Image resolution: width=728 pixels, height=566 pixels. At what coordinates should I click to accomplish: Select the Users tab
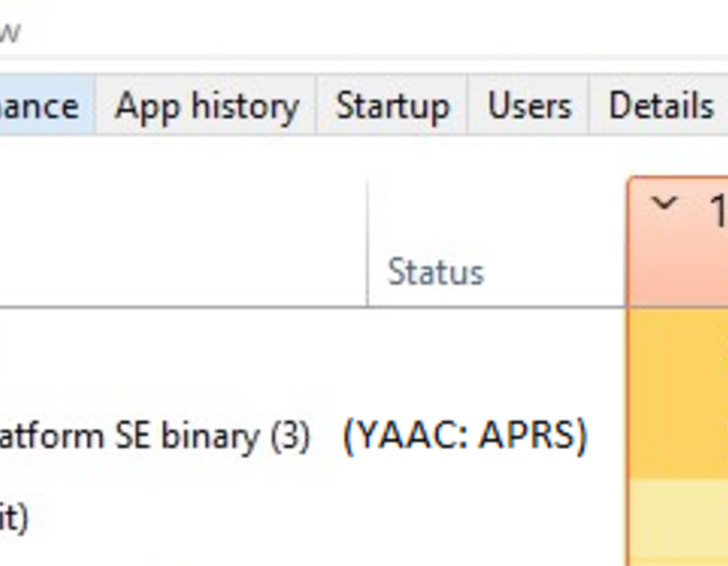pos(529,105)
